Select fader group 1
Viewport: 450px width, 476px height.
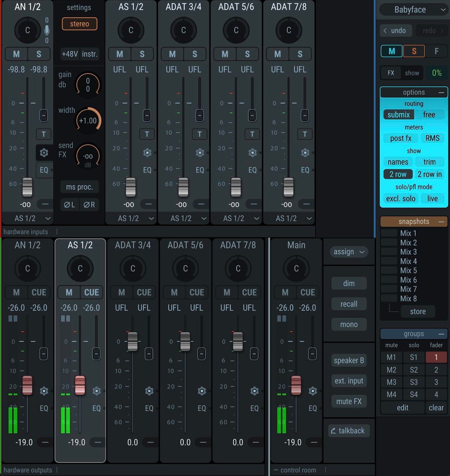(x=436, y=357)
